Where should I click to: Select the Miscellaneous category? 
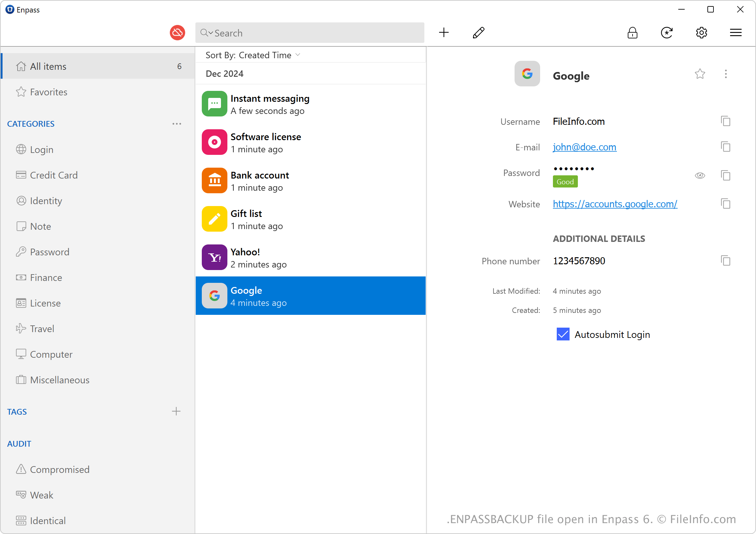click(x=98, y=380)
